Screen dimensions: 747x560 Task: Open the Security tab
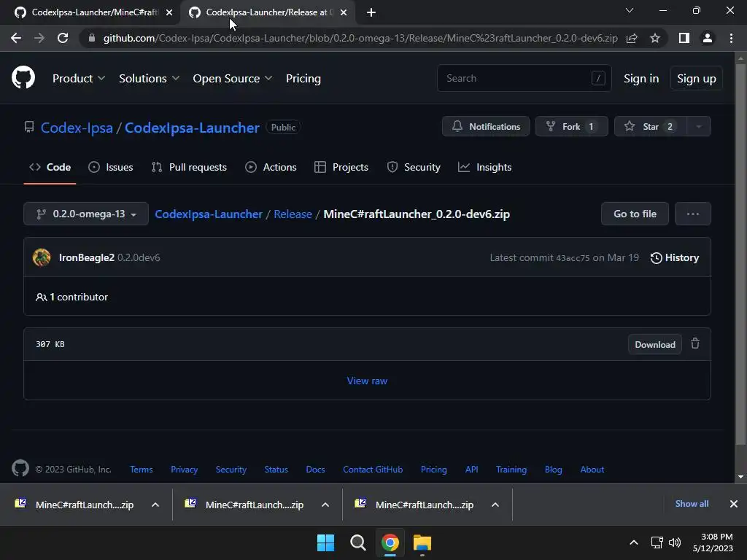414,167
